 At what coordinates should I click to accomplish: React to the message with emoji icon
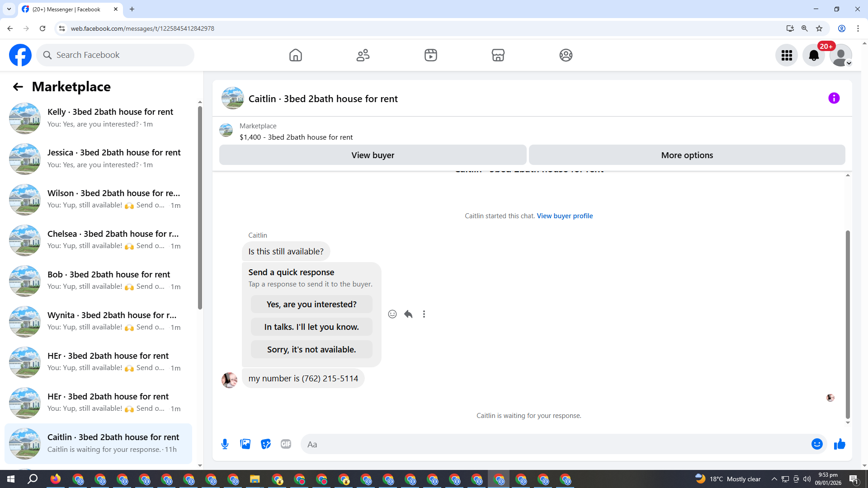tap(392, 314)
